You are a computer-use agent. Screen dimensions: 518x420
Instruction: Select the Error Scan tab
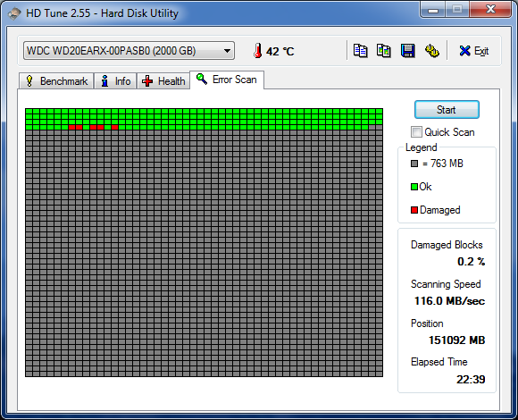click(x=227, y=80)
